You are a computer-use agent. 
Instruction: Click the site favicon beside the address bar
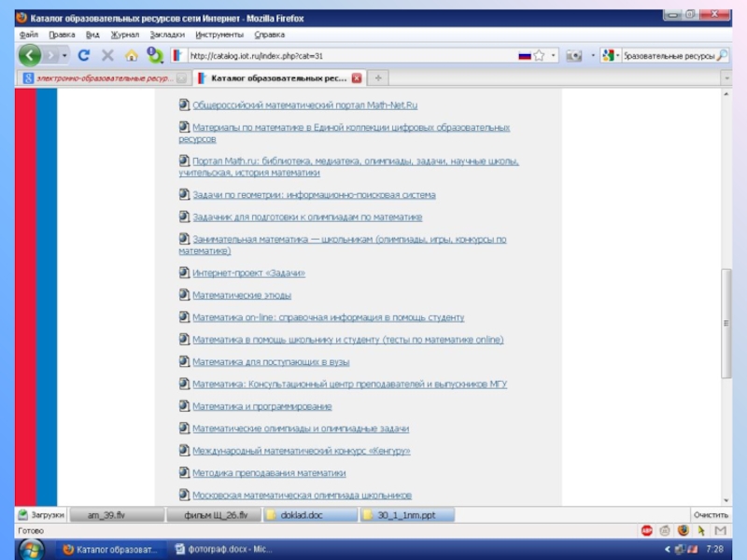click(x=177, y=56)
